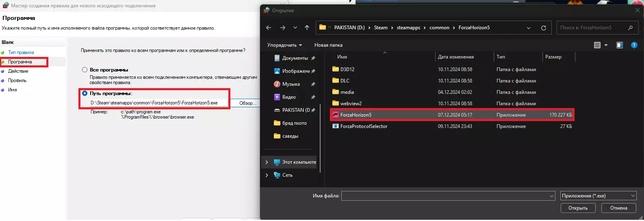This screenshot has width=644, height=221.
Task: Expand Сеть tree node
Action: [267, 175]
